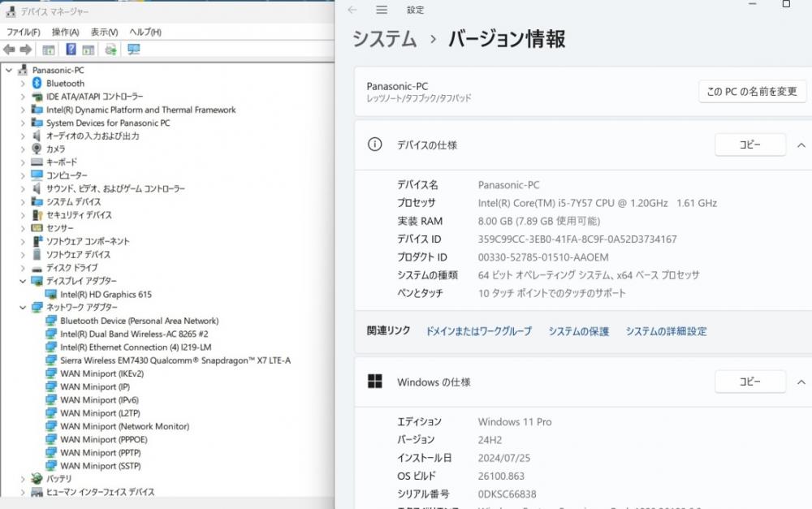Collapse the ネットワーク アダプター tree node
This screenshot has width=812, height=509.
(23, 308)
